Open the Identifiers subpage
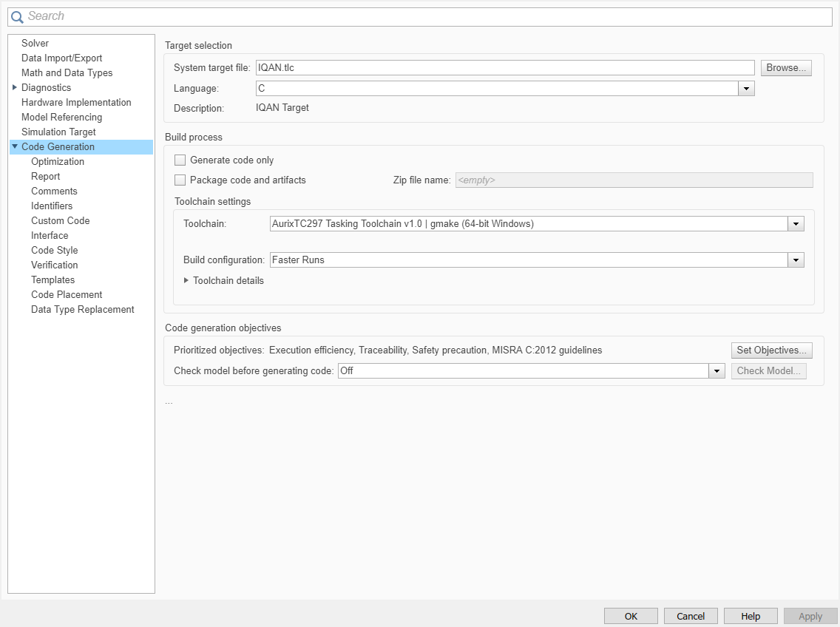 click(52, 206)
